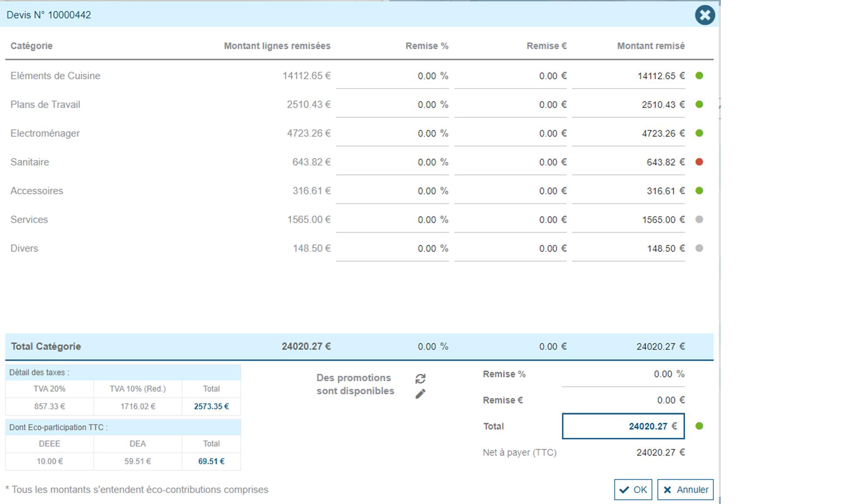
Task: Click the refresh promotions icon
Action: click(420, 378)
